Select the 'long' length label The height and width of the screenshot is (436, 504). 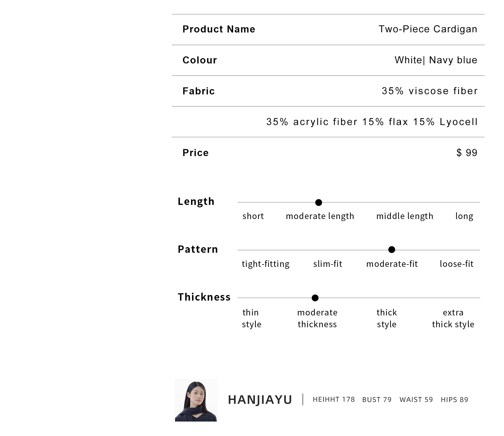pyautogui.click(x=464, y=216)
